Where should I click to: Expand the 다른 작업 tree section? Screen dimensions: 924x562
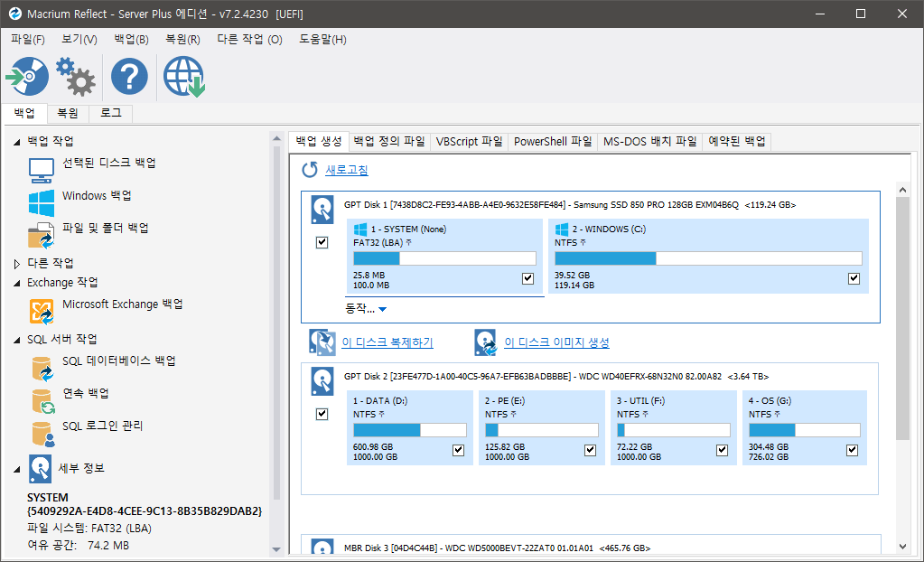[x=16, y=264]
